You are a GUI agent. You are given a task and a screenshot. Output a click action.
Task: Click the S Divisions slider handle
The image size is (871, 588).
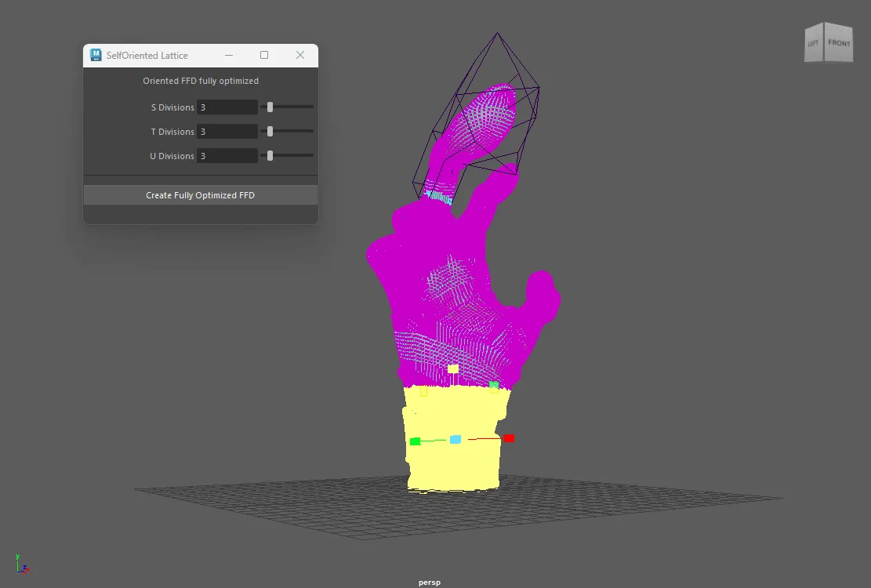[270, 107]
